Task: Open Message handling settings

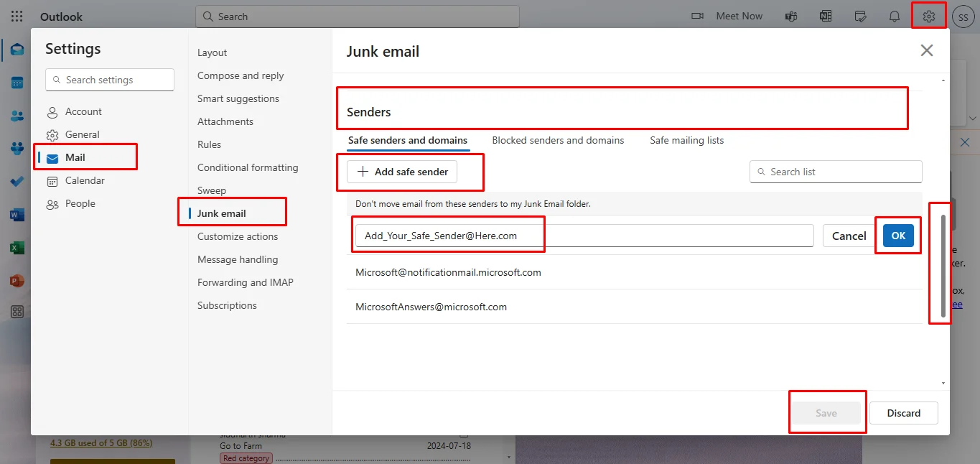Action: coord(238,259)
